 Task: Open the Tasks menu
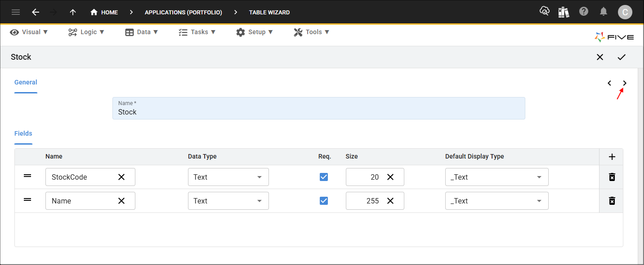tap(197, 32)
